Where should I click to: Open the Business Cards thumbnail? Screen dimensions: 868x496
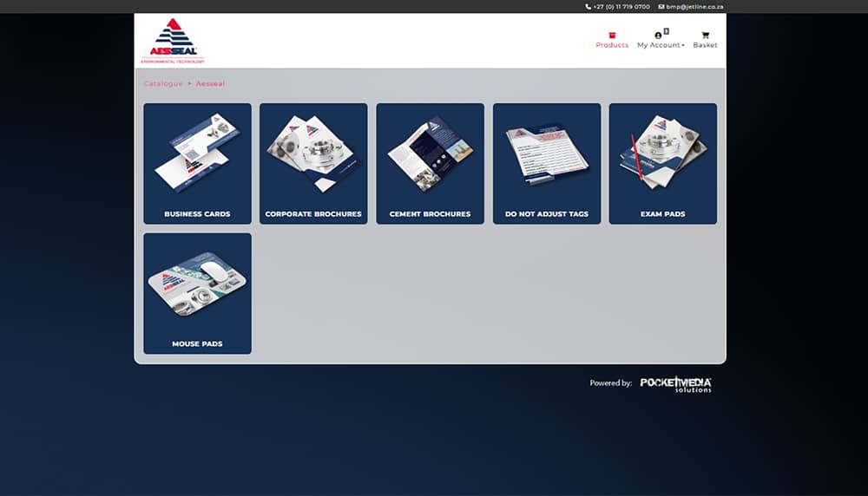pos(197,153)
